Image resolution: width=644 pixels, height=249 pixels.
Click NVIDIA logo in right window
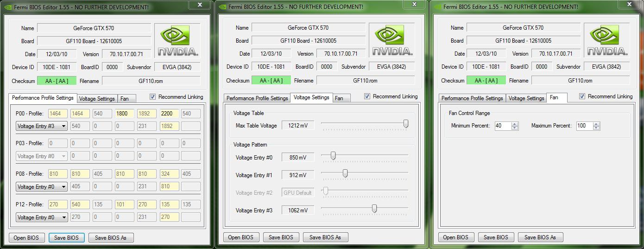(607, 41)
